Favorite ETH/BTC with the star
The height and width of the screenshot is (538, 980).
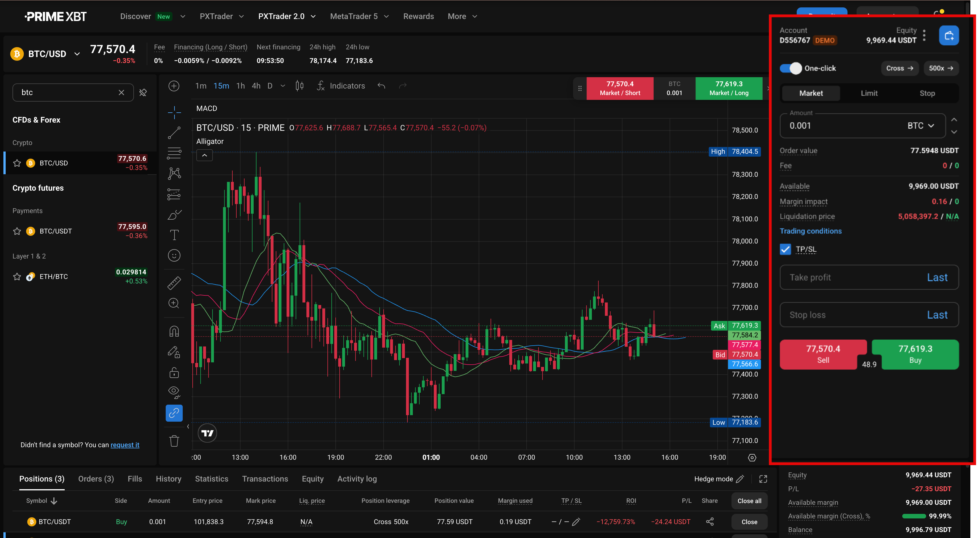(17, 277)
